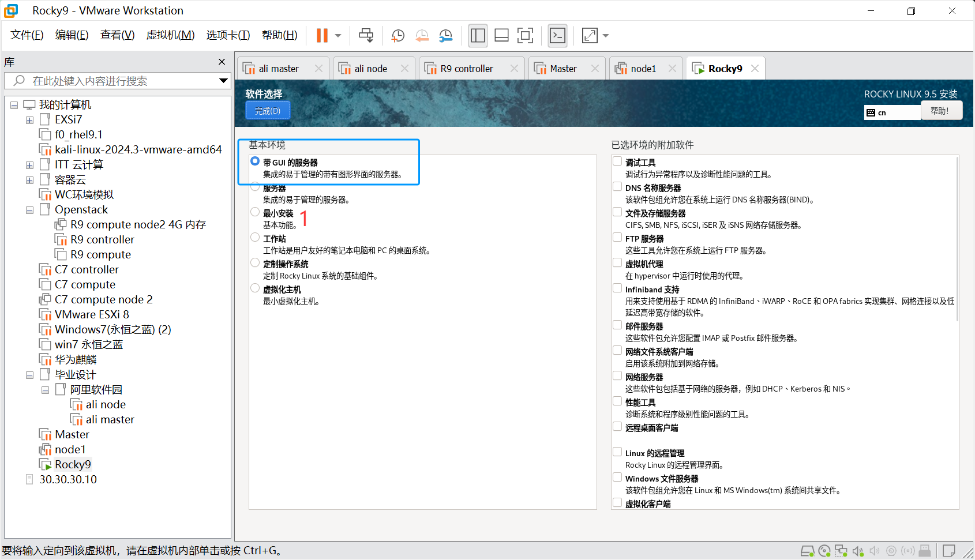This screenshot has width=975, height=560.
Task: Click the USB device status icon
Action: 925,551
